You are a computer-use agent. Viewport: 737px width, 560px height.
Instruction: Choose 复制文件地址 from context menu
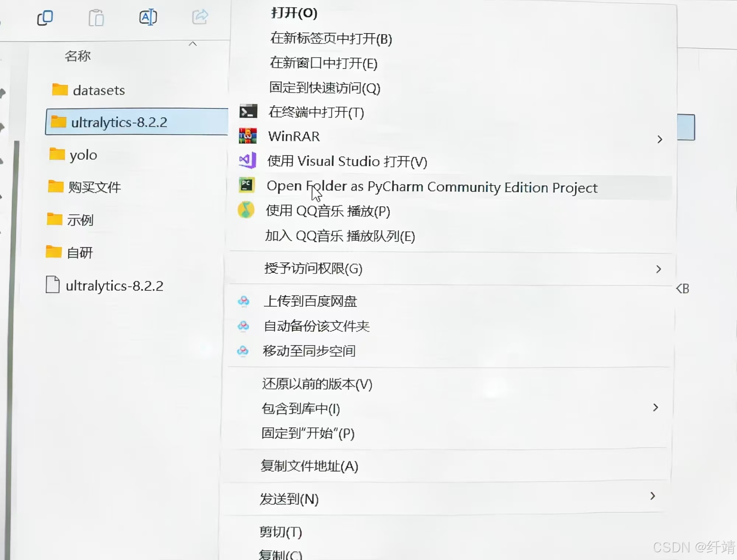(x=309, y=466)
